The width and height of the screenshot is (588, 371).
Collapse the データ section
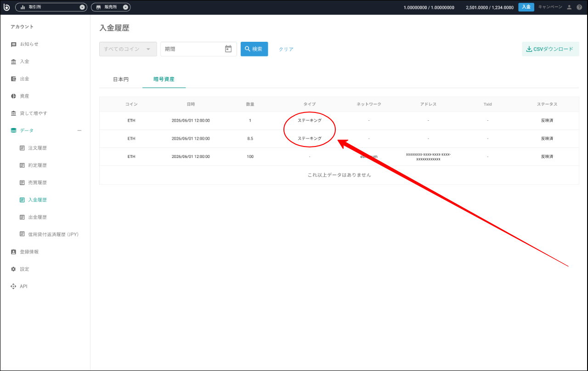coord(79,131)
